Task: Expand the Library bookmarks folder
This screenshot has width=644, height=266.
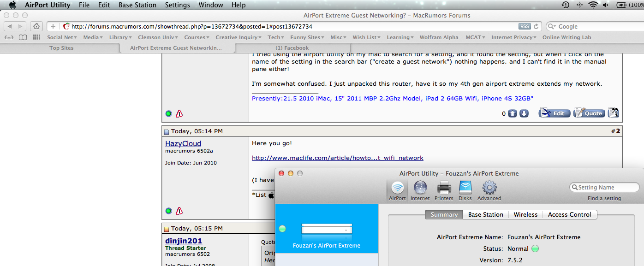Action: [x=120, y=37]
